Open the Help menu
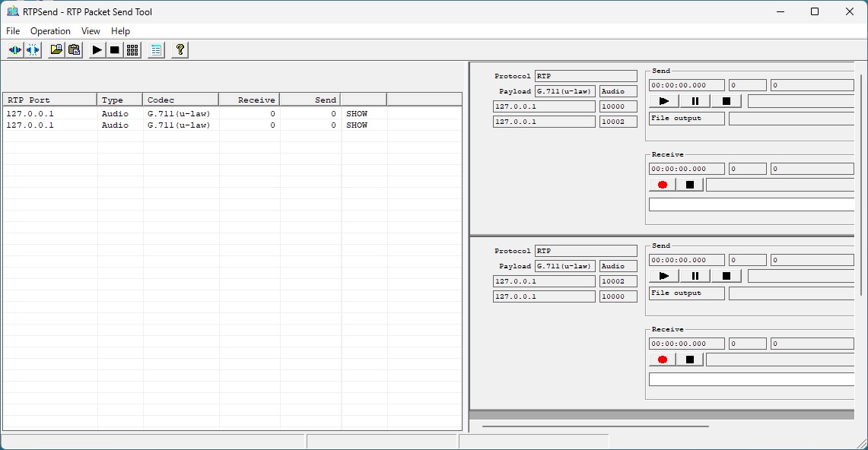Screen dimensions: 868x450 [x=120, y=31]
